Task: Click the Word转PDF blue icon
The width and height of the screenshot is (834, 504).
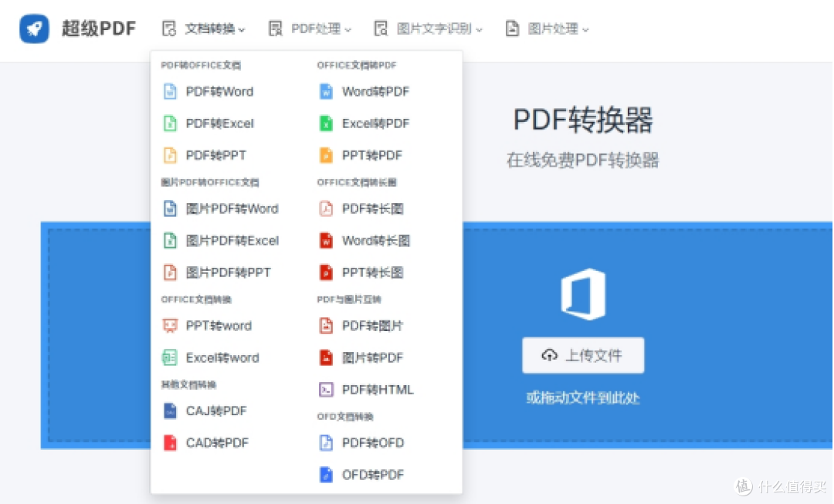Action: (x=326, y=91)
